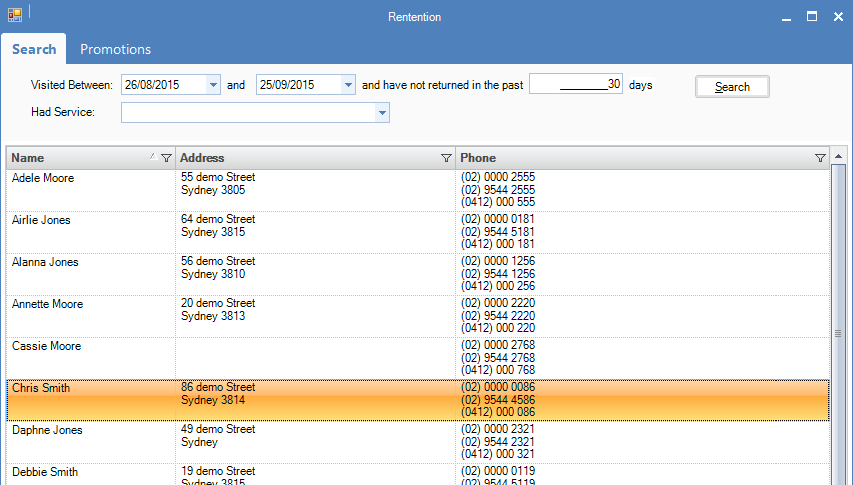Select the Search tab
This screenshot has height=485, width=853.
coord(34,49)
